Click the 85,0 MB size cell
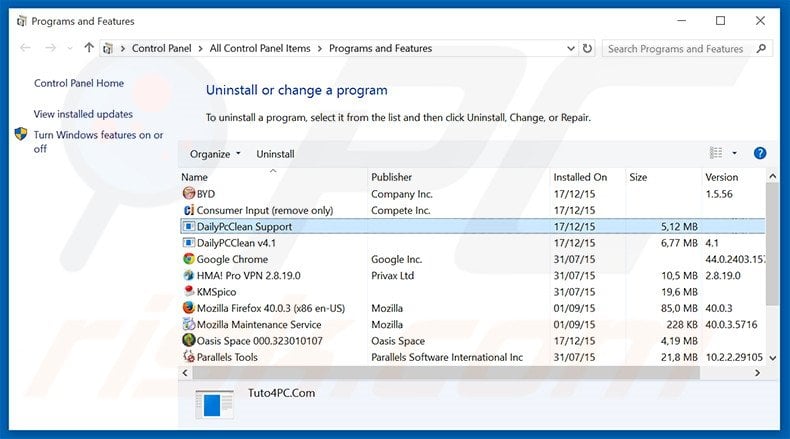The image size is (790, 439). [679, 308]
